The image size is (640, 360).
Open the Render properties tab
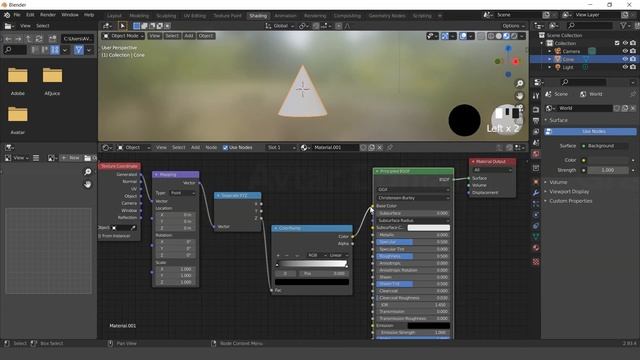pyautogui.click(x=536, y=110)
